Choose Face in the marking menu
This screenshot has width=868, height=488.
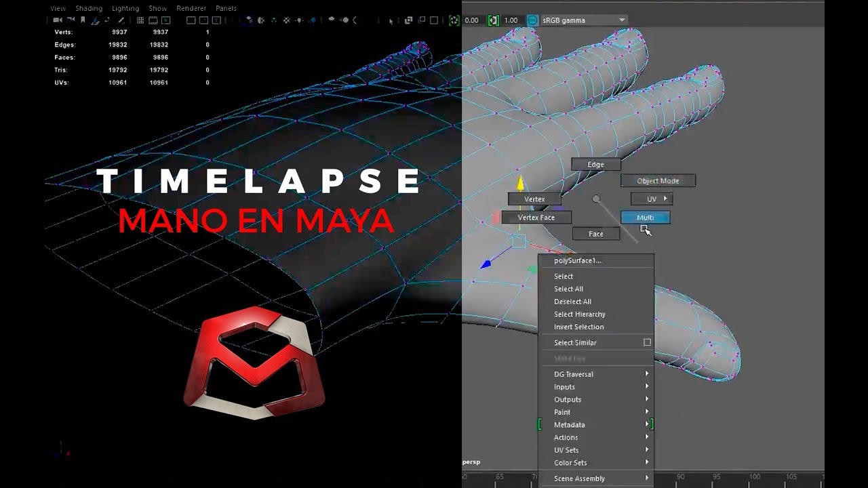click(595, 234)
